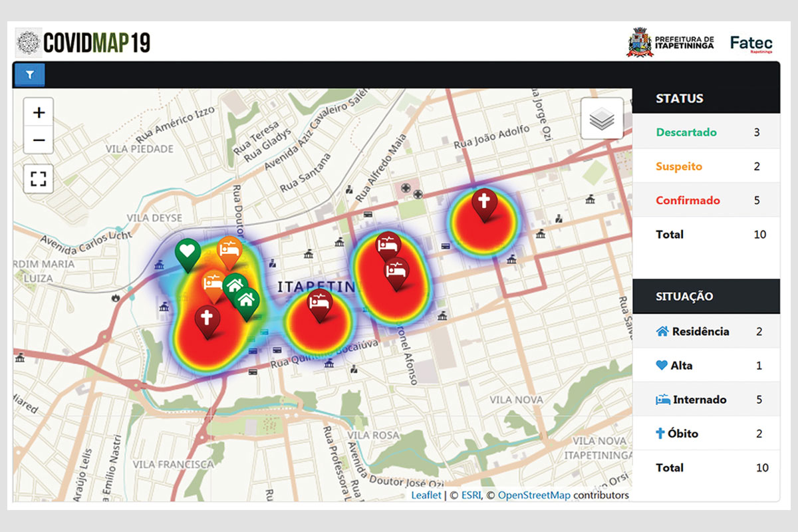Click the COVIDMAP19 logo
This screenshot has width=798, height=532.
(84, 43)
